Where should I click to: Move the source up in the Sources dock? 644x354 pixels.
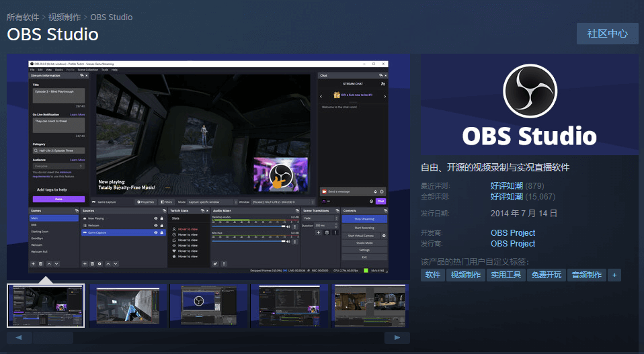coord(108,264)
